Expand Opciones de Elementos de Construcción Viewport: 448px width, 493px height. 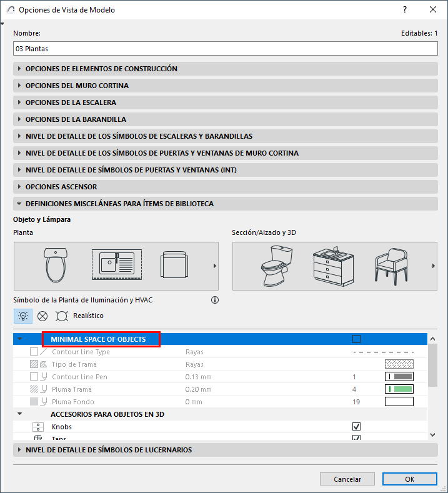pos(226,69)
